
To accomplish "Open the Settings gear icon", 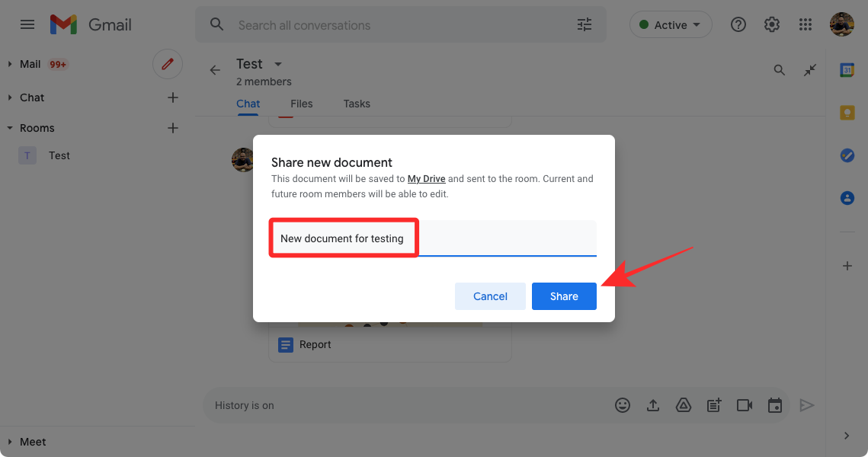I will pyautogui.click(x=772, y=24).
